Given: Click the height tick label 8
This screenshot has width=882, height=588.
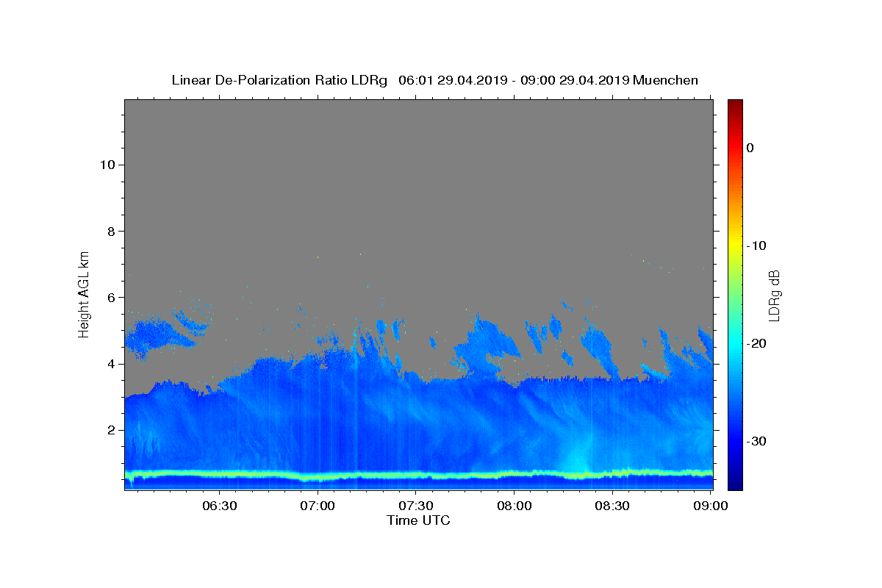Looking at the screenshot, I should (110, 231).
